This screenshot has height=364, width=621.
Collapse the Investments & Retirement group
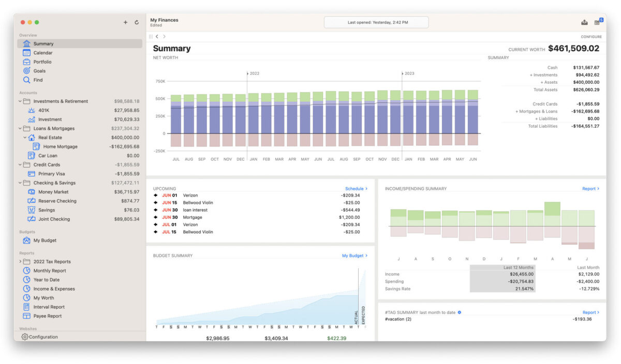20,101
